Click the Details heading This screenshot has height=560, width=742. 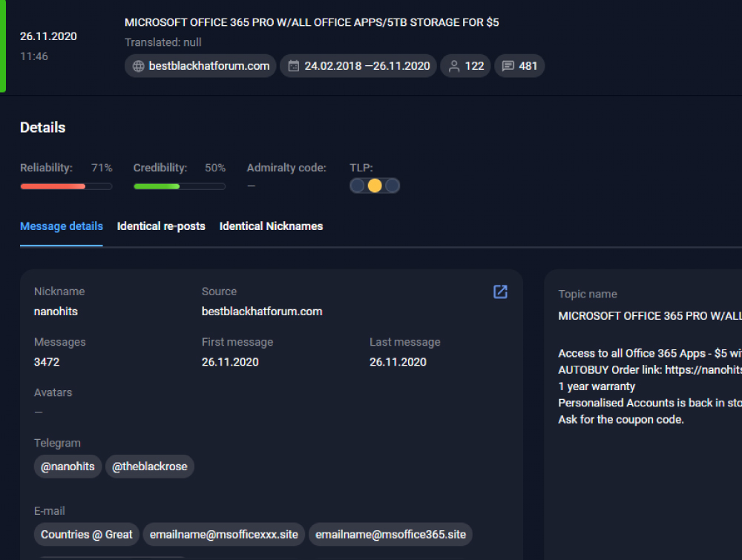(x=42, y=128)
